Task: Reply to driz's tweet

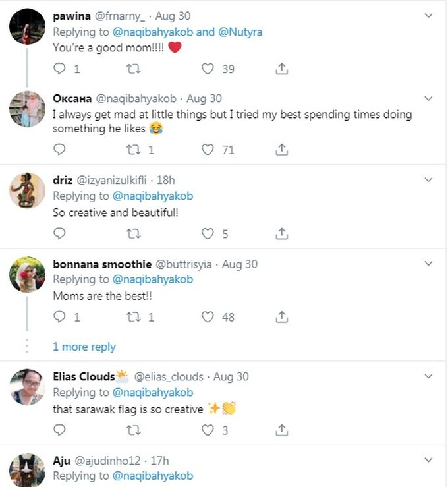Action: click(x=59, y=233)
